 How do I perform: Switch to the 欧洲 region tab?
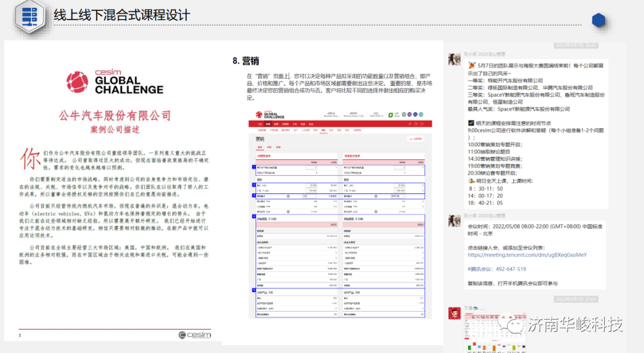(279, 147)
